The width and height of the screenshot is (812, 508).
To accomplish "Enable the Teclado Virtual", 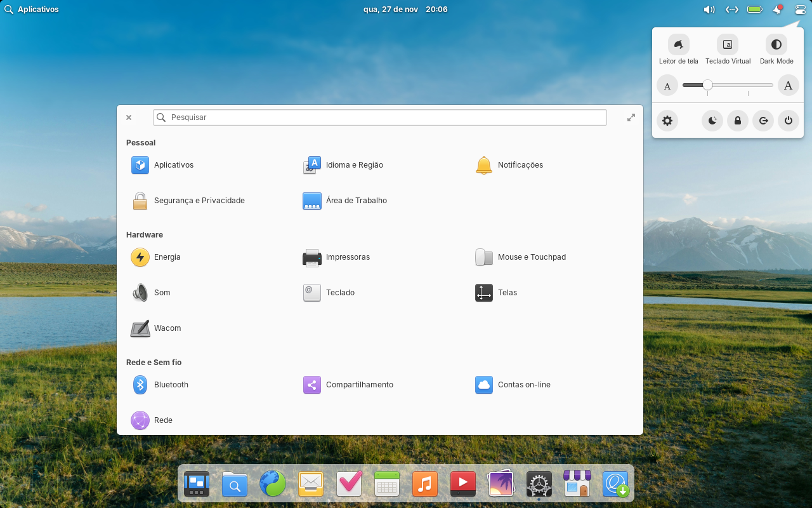I will (727, 44).
